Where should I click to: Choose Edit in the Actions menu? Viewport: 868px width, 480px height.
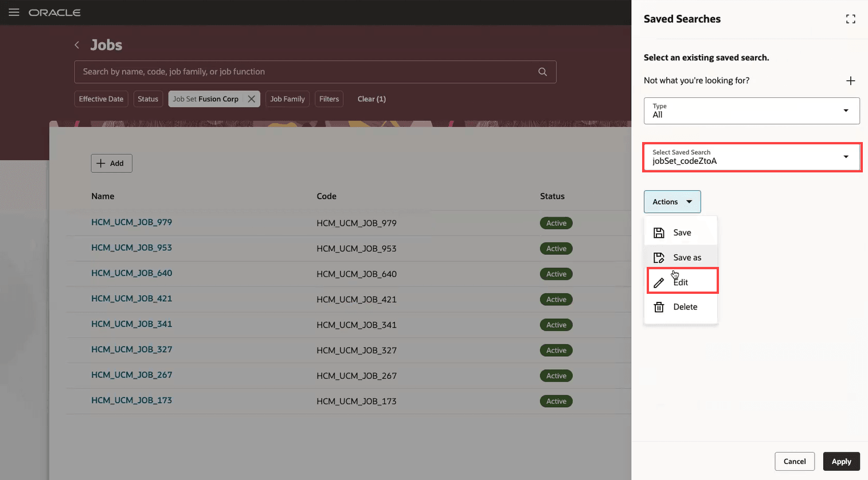tap(682, 282)
